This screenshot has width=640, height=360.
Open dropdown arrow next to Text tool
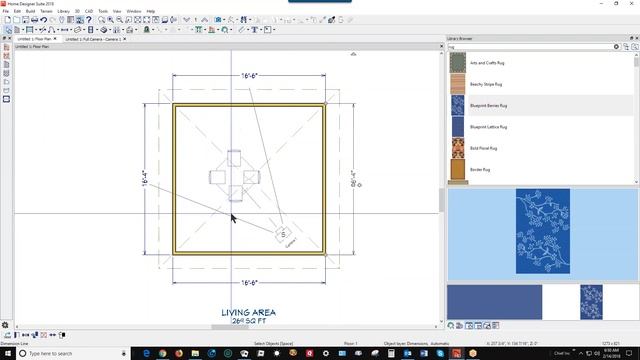(261, 30)
